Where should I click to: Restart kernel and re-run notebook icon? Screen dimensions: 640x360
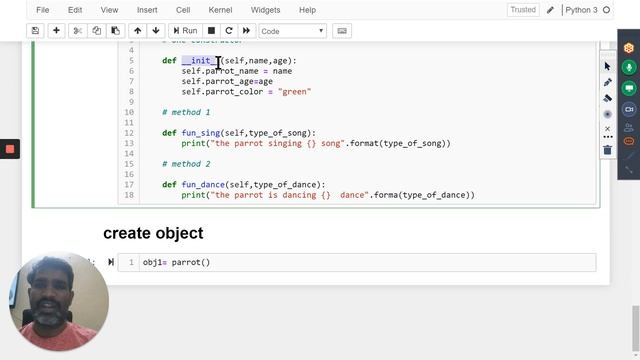pos(246,31)
